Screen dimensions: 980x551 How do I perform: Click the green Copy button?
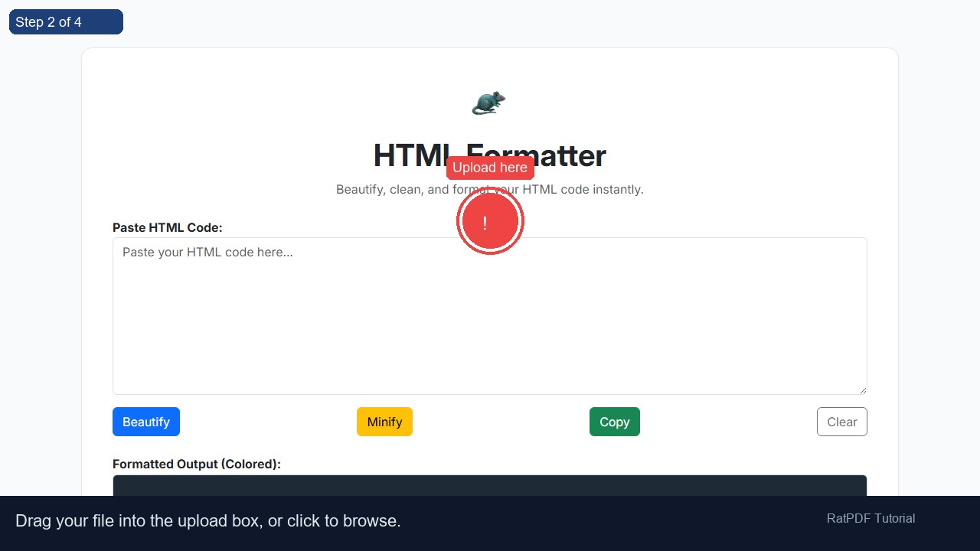(x=615, y=422)
